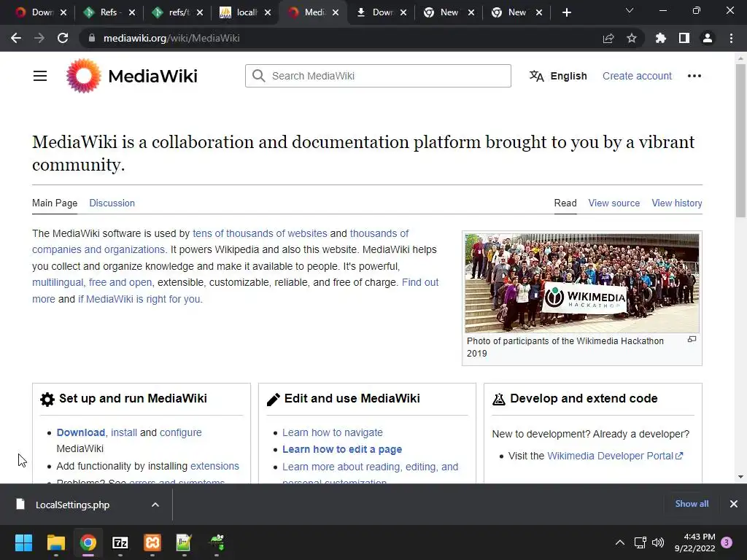This screenshot has height=560, width=747.
Task: Open the notification badge showing 3
Action: 727,542
